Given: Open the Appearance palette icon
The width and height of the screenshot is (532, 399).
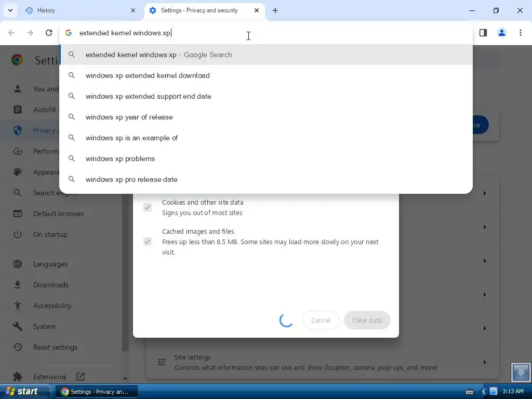Looking at the screenshot, I should (x=18, y=172).
